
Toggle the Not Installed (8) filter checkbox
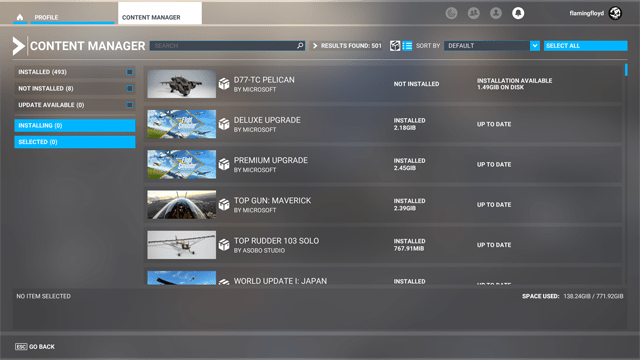coord(129,88)
